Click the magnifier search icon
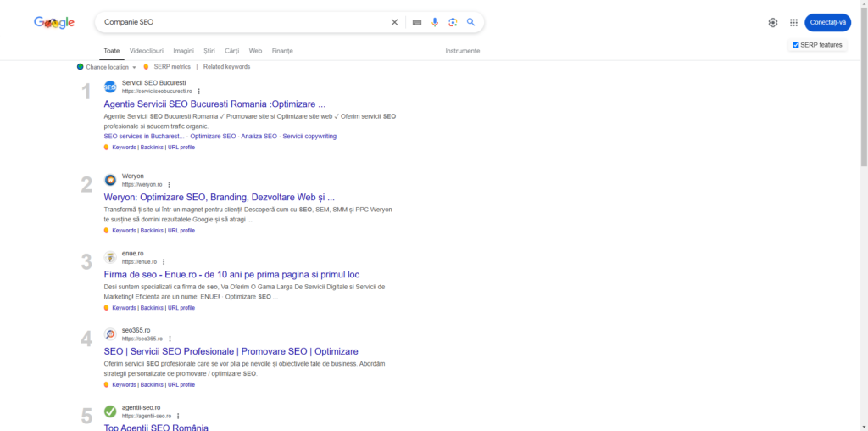Image resolution: width=868 pixels, height=431 pixels. pyautogui.click(x=471, y=22)
